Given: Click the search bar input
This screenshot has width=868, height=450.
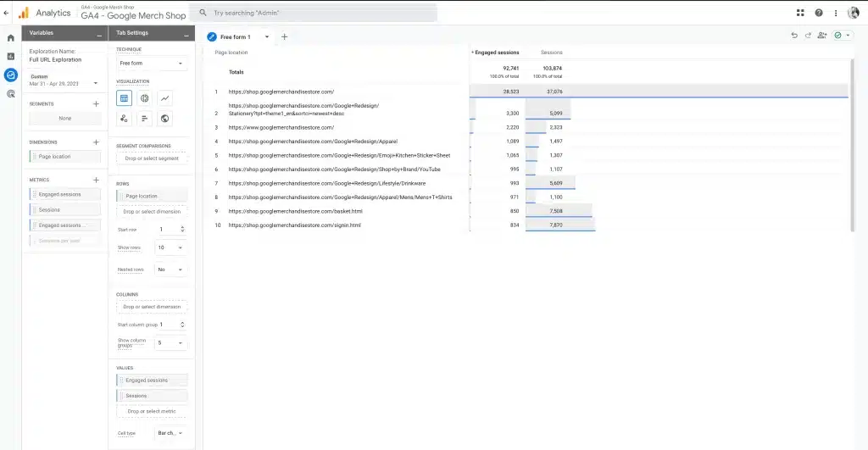Looking at the screenshot, I should [x=314, y=13].
